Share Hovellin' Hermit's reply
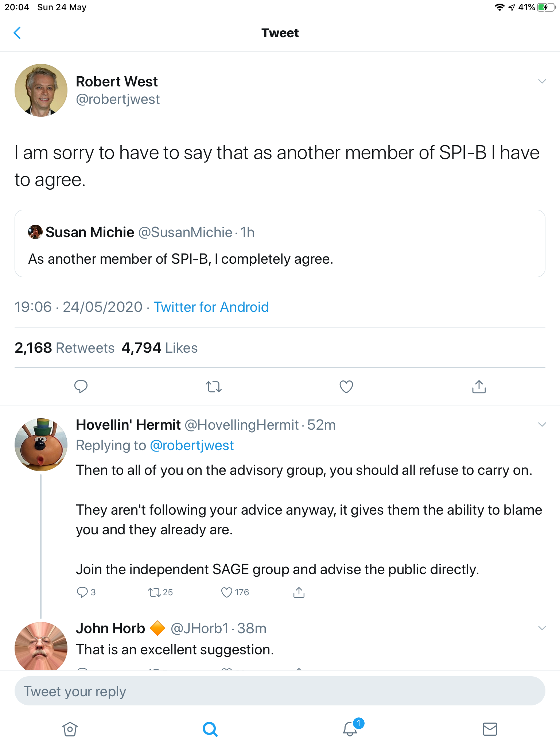 (x=299, y=592)
